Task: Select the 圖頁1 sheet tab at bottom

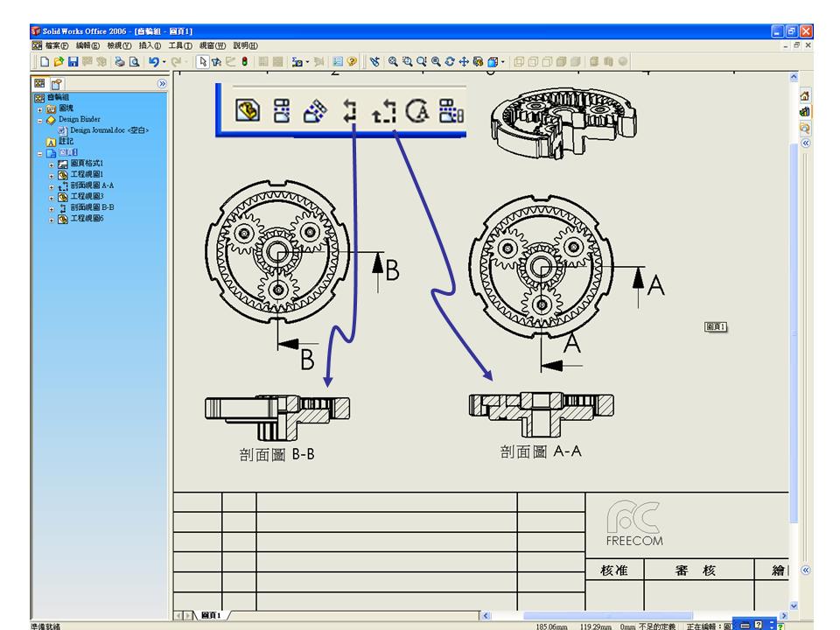Action: 211,615
